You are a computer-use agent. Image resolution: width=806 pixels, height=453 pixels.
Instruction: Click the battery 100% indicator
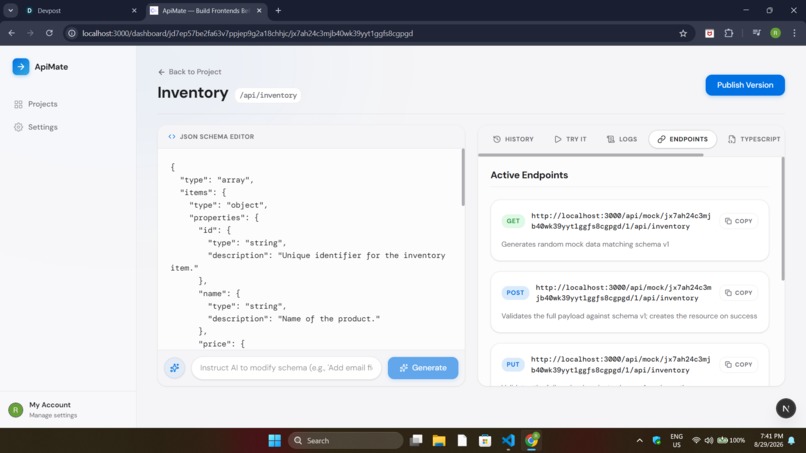pos(731,441)
